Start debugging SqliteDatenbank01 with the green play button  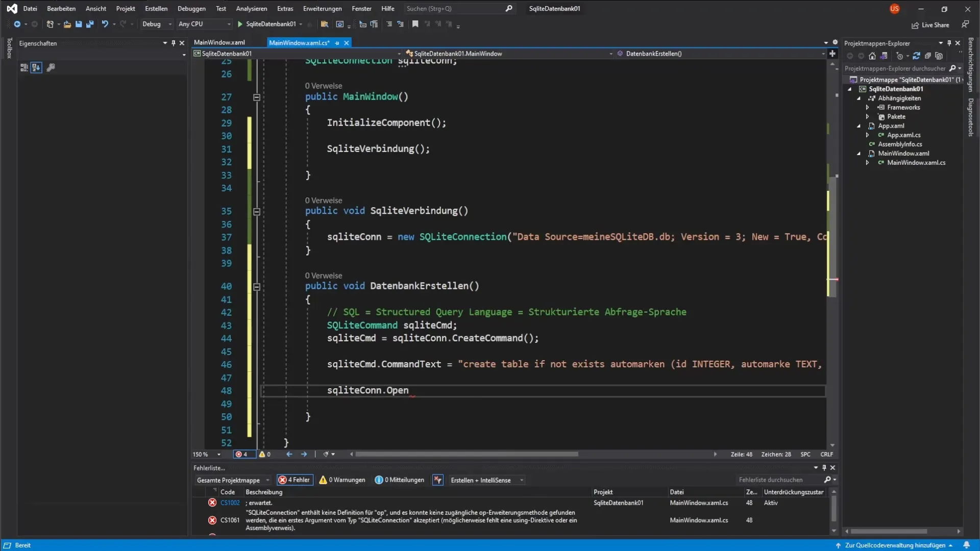[240, 24]
